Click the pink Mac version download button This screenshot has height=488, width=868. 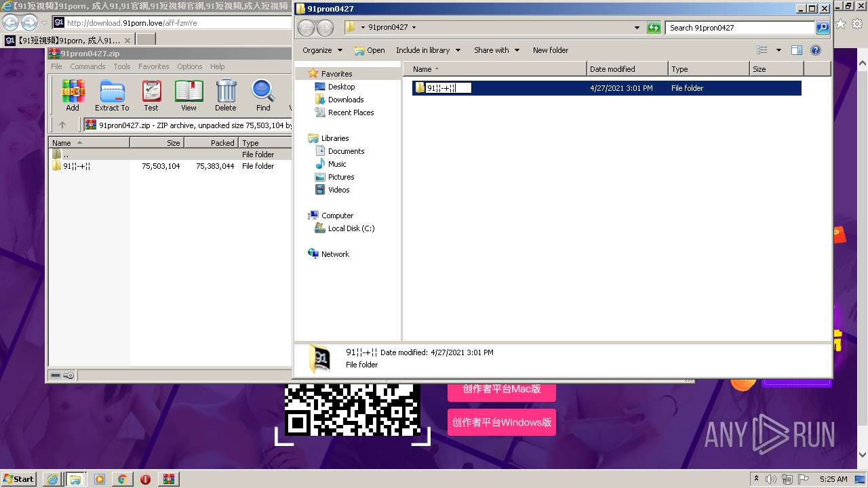(x=502, y=390)
